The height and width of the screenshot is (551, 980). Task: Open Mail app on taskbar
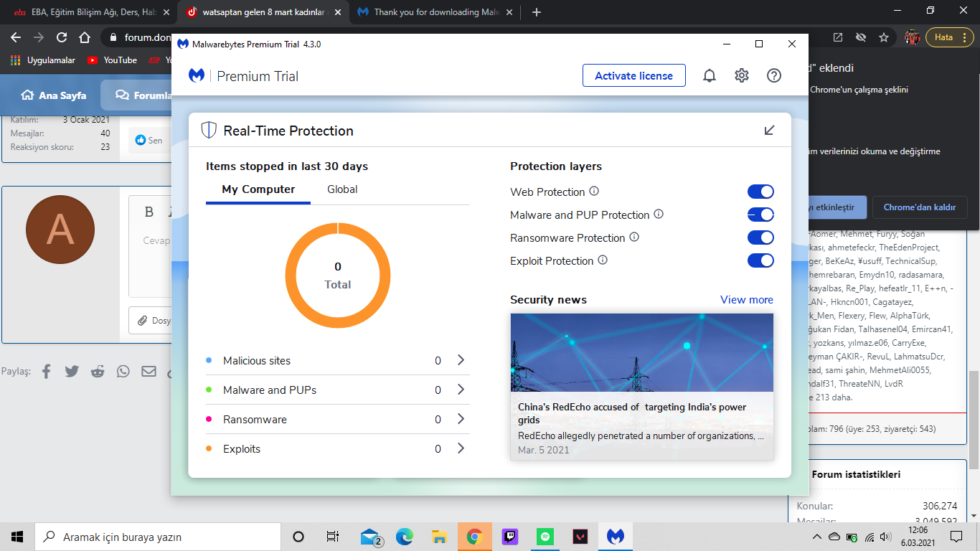(369, 537)
